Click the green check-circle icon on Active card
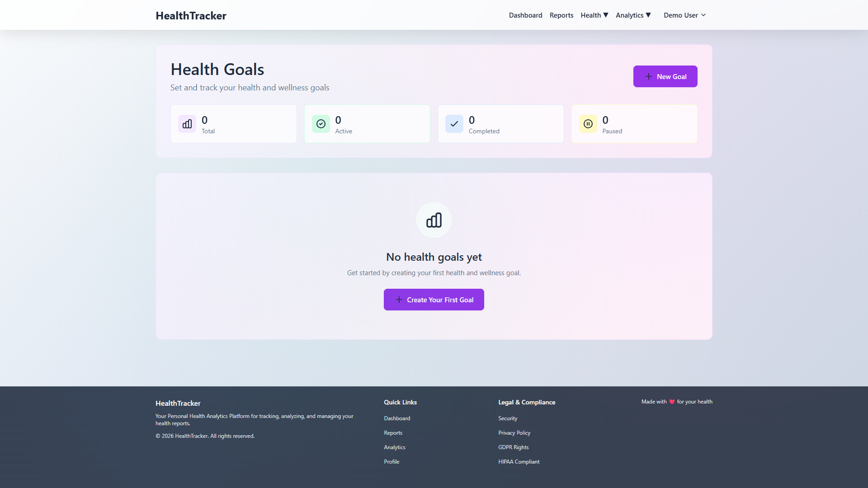 click(x=321, y=124)
